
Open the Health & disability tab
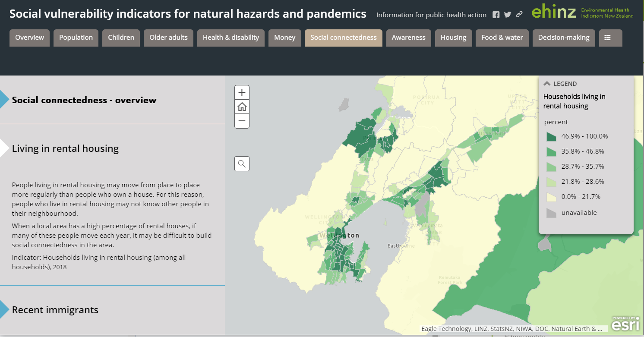[231, 38]
